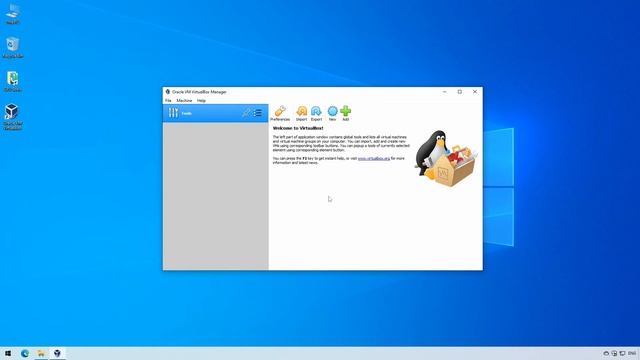Launch Microsoft Edge from taskbar

[x=25, y=353]
